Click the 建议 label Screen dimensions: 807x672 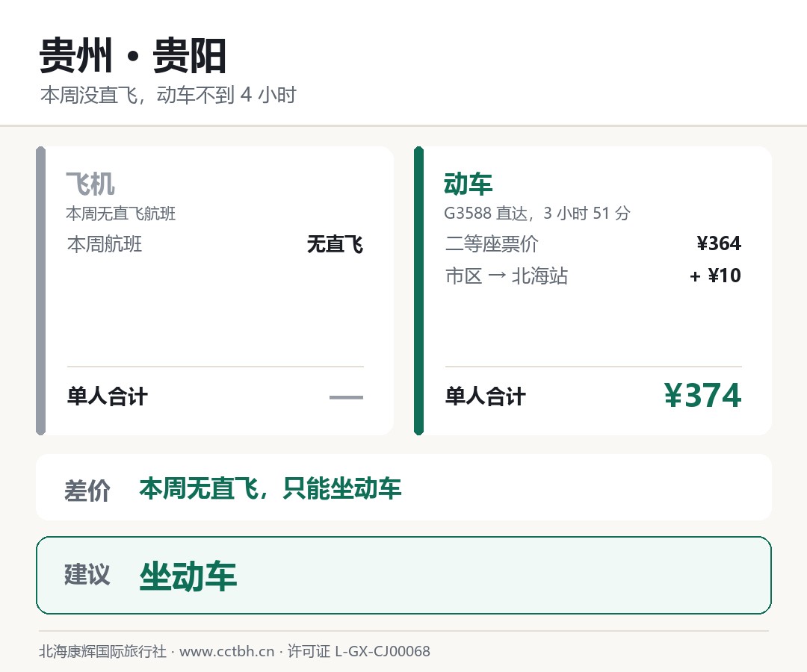[x=87, y=574]
